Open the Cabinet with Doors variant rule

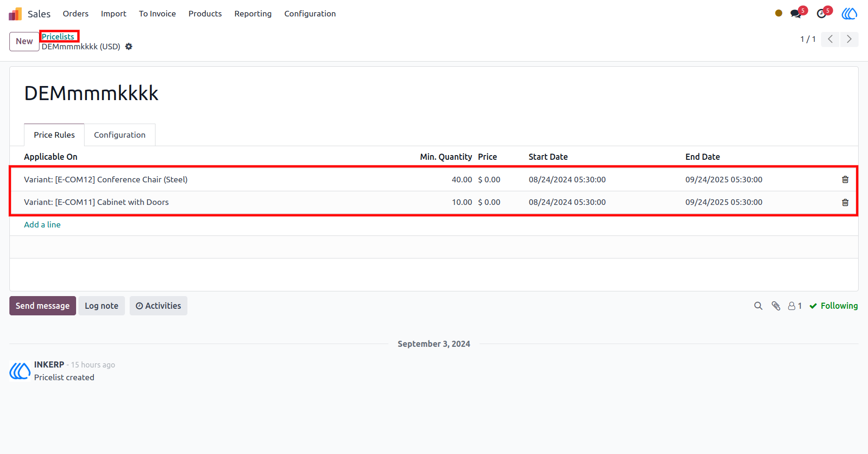96,202
